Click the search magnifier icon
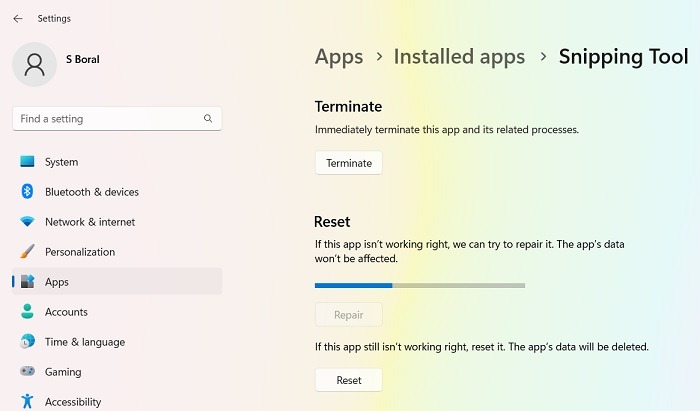Screen dimensions: 700x411 pos(208,118)
